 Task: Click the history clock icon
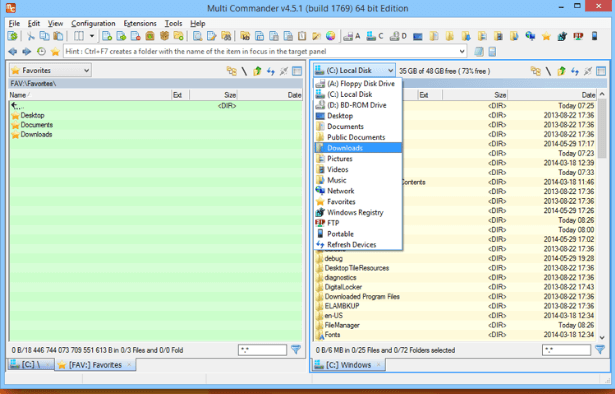tap(41, 51)
